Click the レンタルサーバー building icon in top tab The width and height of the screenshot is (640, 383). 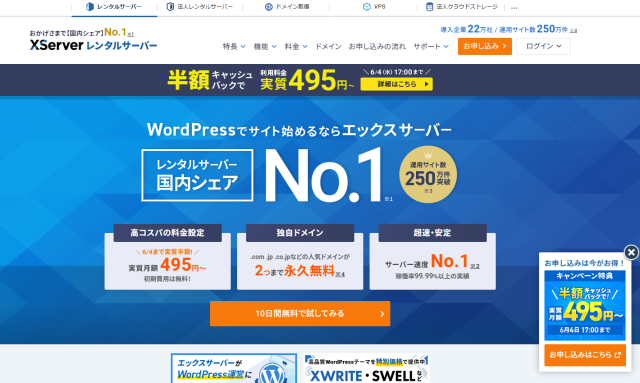point(90,7)
